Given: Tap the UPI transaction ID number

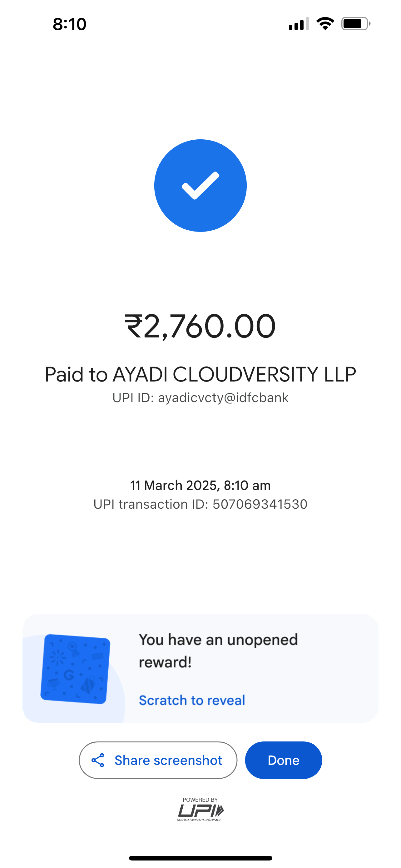Looking at the screenshot, I should point(260,504).
